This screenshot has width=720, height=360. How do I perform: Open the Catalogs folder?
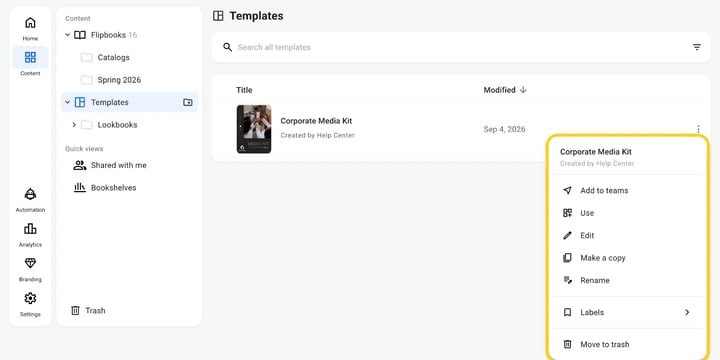tap(113, 57)
